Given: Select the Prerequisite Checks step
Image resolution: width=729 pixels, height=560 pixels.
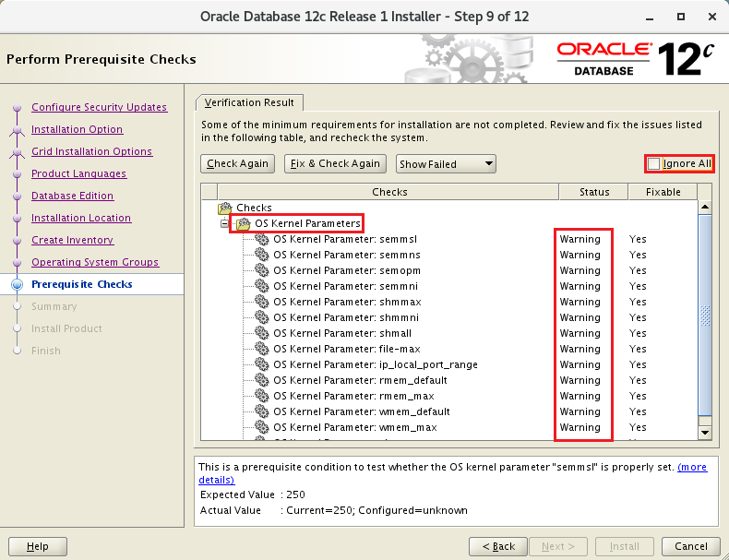Looking at the screenshot, I should click(x=82, y=284).
